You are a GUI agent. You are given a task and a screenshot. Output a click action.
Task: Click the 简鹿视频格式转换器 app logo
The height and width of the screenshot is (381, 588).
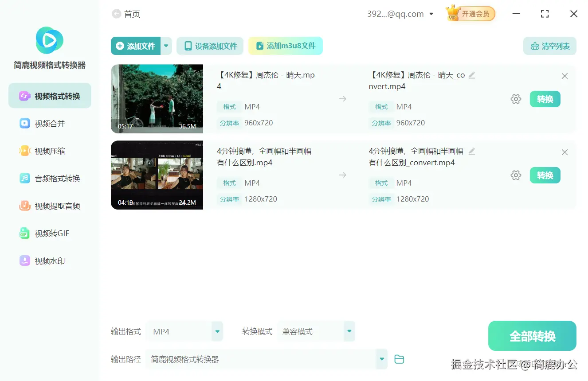tap(49, 40)
